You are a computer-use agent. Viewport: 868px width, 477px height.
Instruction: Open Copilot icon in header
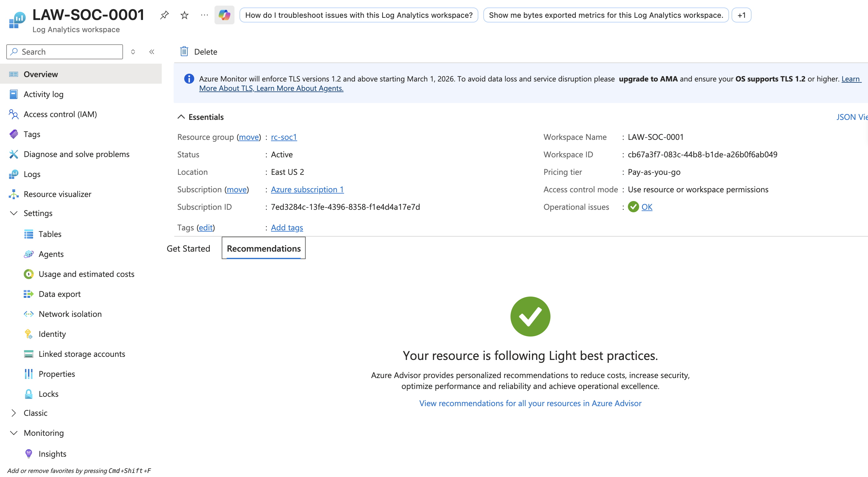[224, 15]
